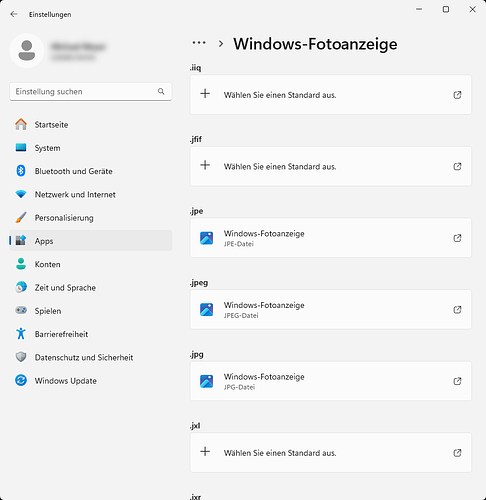Open external-link icon for .jfif row
Screen dimensions: 486x500
pos(457,166)
